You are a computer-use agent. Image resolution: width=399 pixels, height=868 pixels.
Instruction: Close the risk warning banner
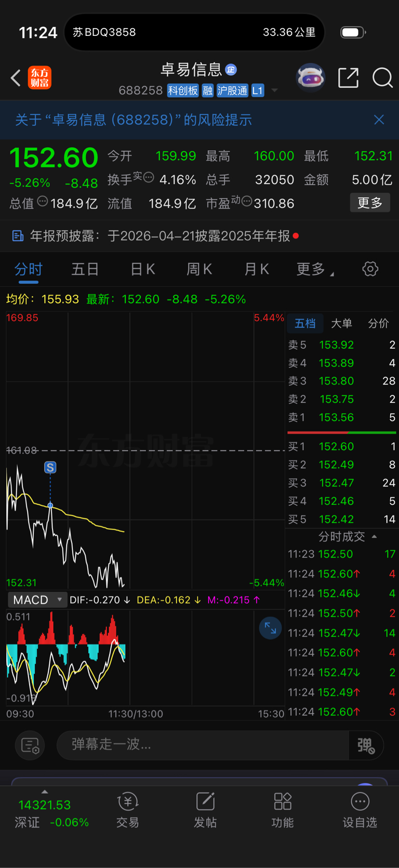click(x=379, y=120)
